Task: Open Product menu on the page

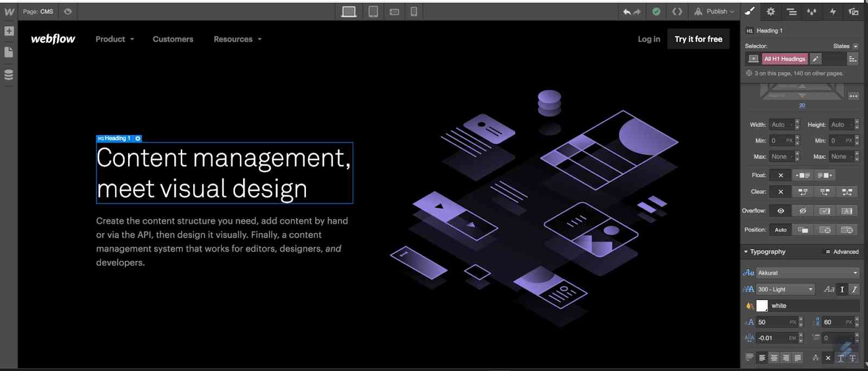Action: (115, 39)
